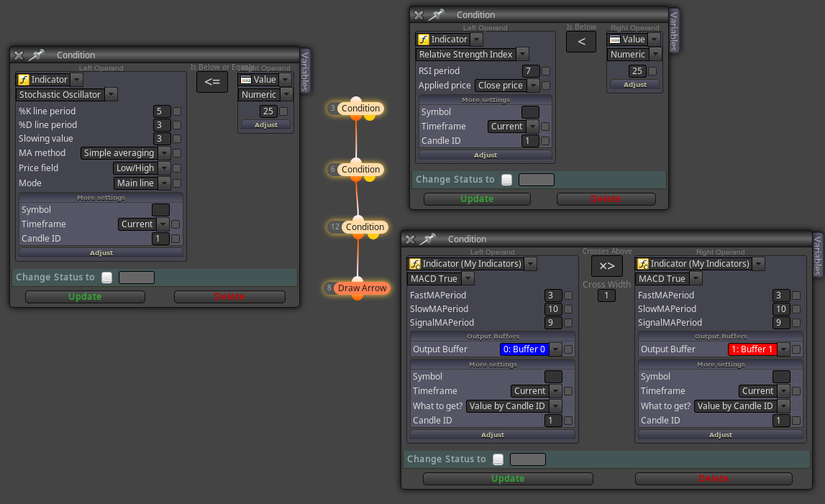The width and height of the screenshot is (825, 504).
Task: Click the pin icon on the RSI Condition panel
Action: coord(436,14)
